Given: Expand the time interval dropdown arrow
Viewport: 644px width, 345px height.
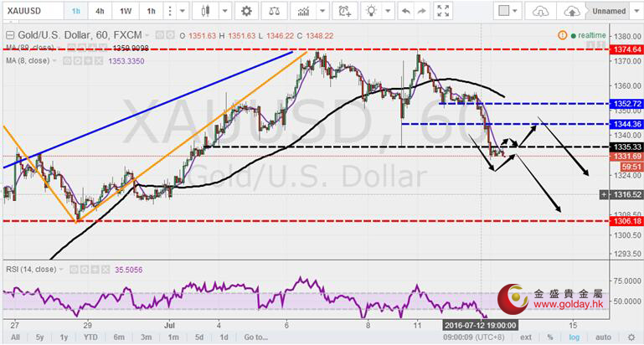Looking at the screenshot, I should 183,11.
